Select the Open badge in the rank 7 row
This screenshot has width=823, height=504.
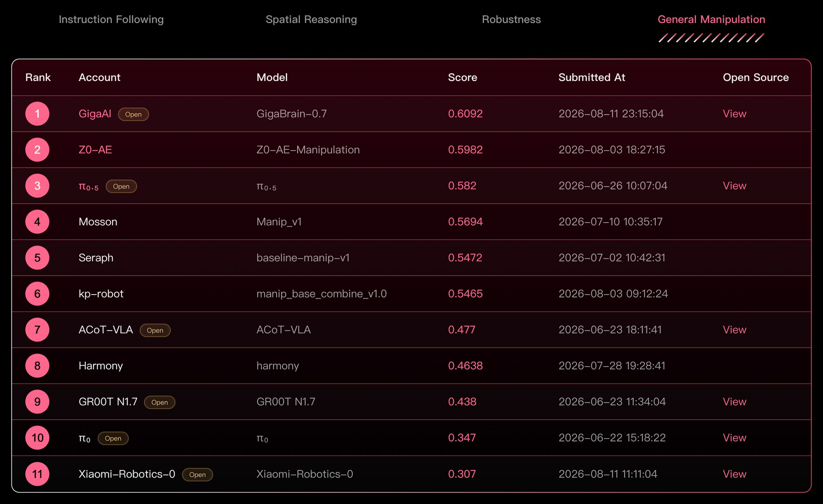[x=155, y=330]
